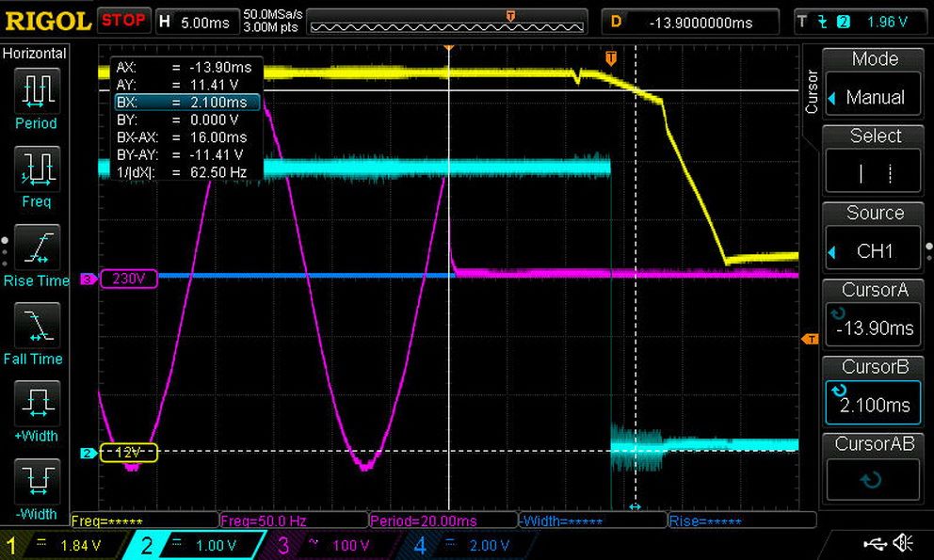Image resolution: width=934 pixels, height=560 pixels.
Task: Toggle channel 2 at 1.00 V
Action: pyautogui.click(x=194, y=545)
